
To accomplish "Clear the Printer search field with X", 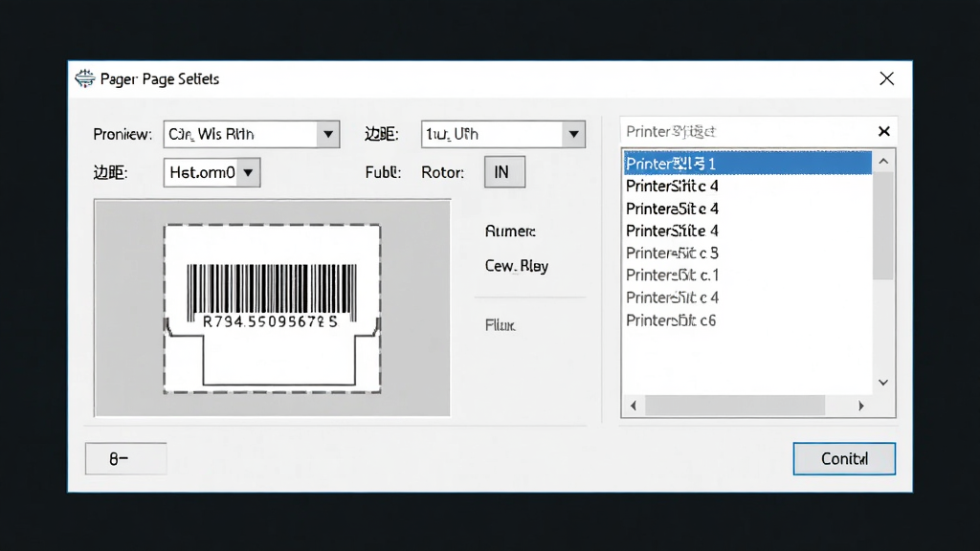I will pos(883,131).
